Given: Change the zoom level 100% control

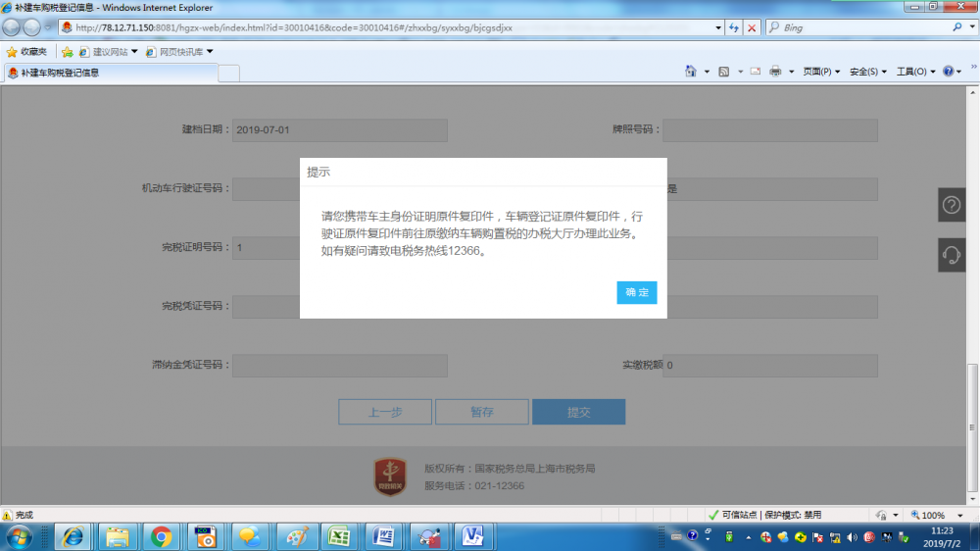Looking at the screenshot, I should (x=936, y=515).
